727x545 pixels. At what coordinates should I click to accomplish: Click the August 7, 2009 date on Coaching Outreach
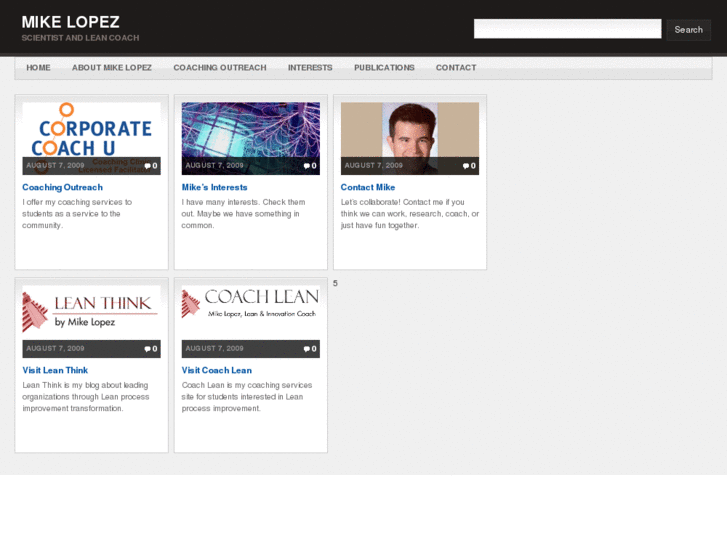(55, 166)
